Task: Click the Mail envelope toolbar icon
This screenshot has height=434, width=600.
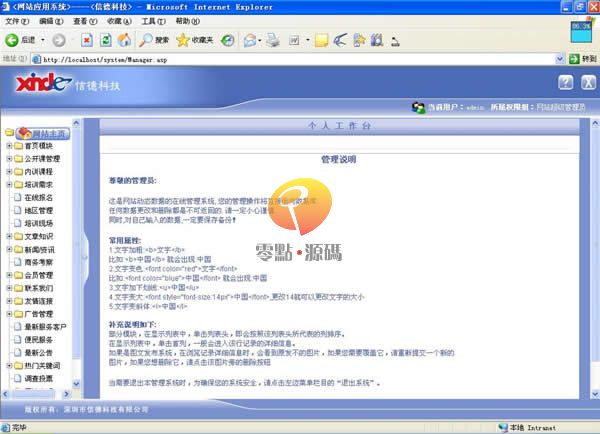Action: [250, 40]
